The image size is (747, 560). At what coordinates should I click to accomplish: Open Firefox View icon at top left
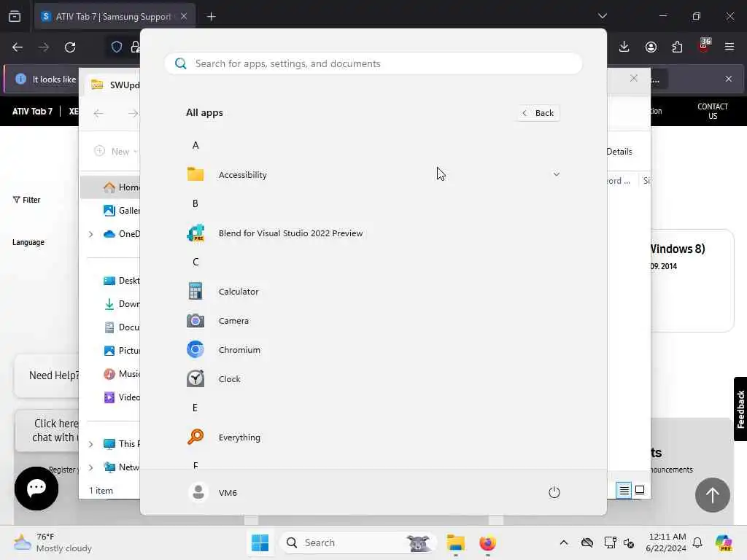(15, 16)
